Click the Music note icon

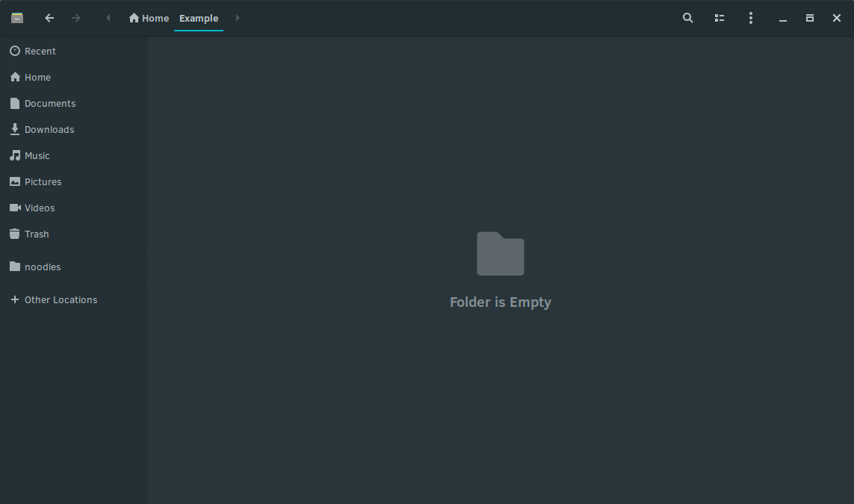15,155
